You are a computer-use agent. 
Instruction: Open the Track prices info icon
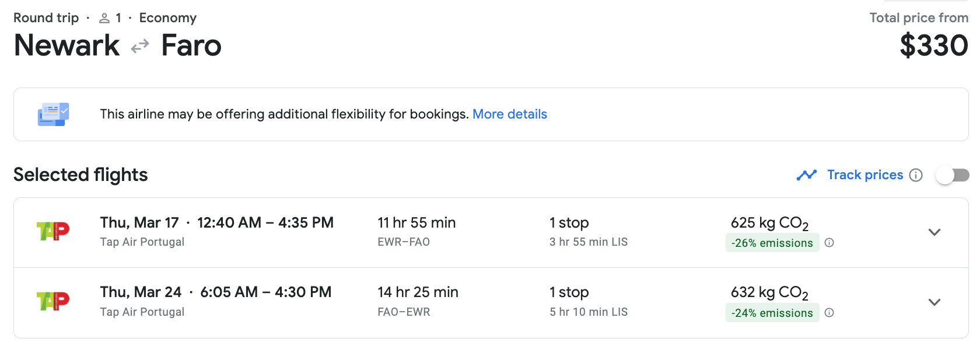coord(916,175)
